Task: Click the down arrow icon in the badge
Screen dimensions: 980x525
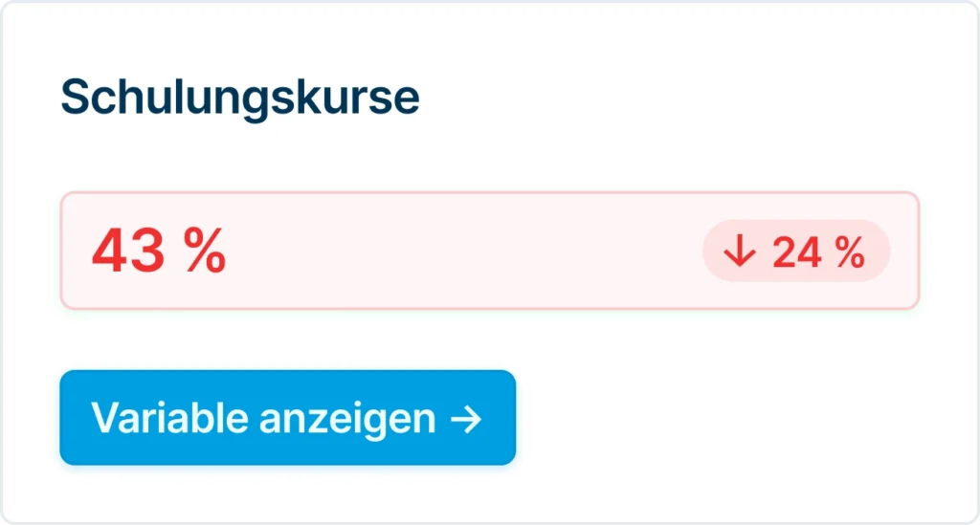Action: click(x=740, y=252)
